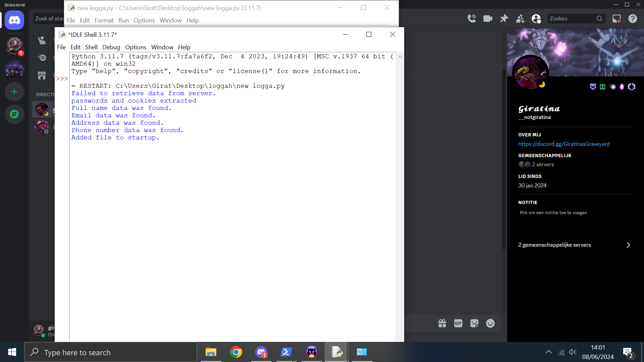Start a video call
The width and height of the screenshot is (644, 362).
488,19
